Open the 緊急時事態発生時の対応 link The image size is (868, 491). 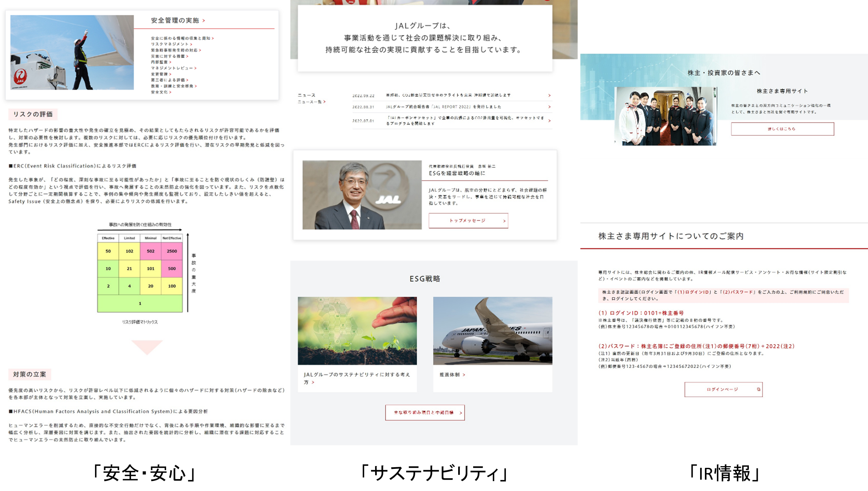(x=174, y=50)
